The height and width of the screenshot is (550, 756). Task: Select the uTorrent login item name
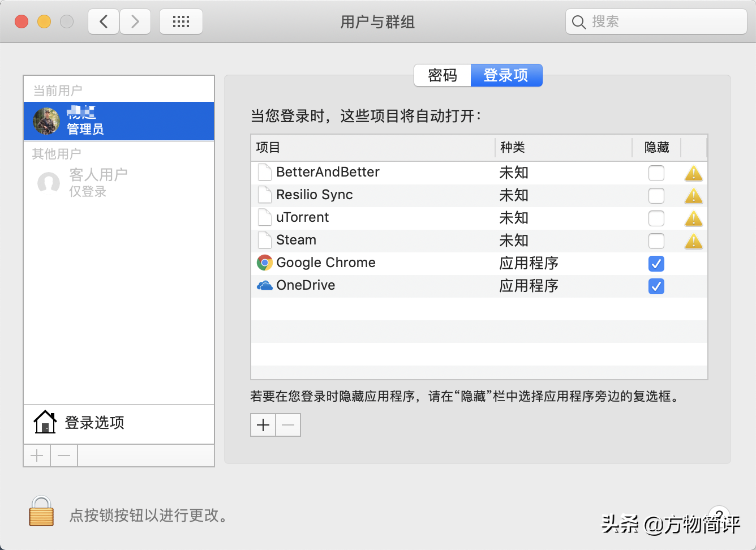point(303,217)
